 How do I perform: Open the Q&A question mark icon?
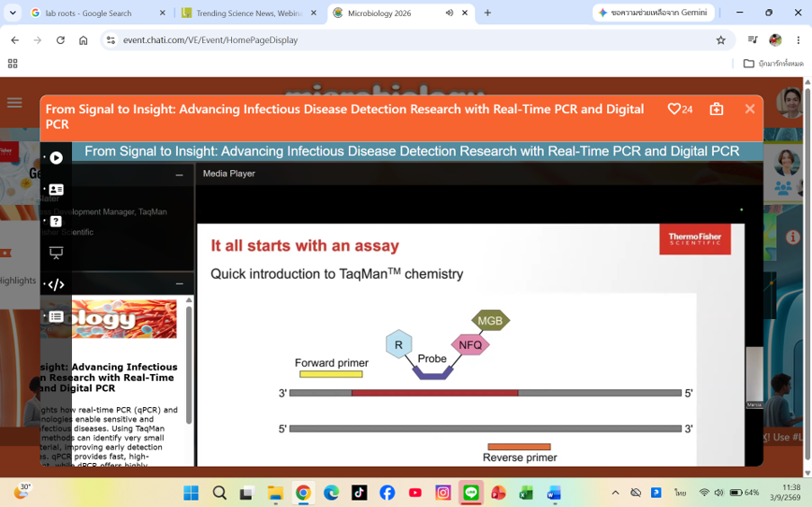[56, 222]
